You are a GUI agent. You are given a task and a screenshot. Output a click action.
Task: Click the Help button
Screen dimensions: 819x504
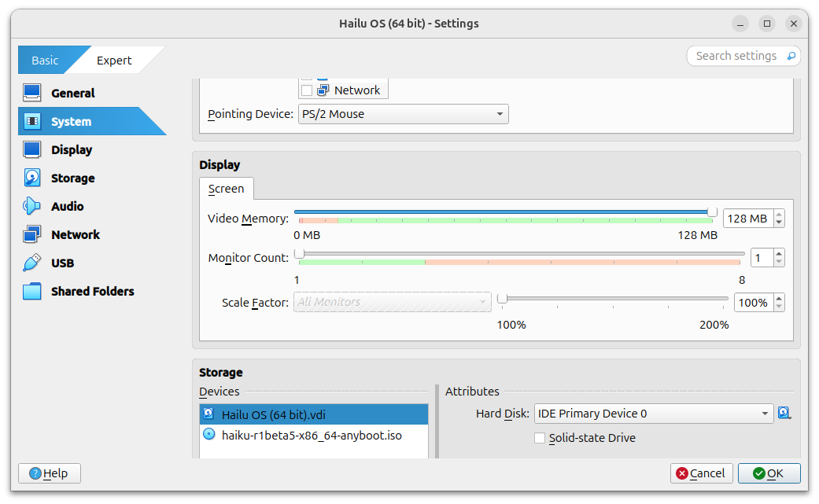coord(49,473)
